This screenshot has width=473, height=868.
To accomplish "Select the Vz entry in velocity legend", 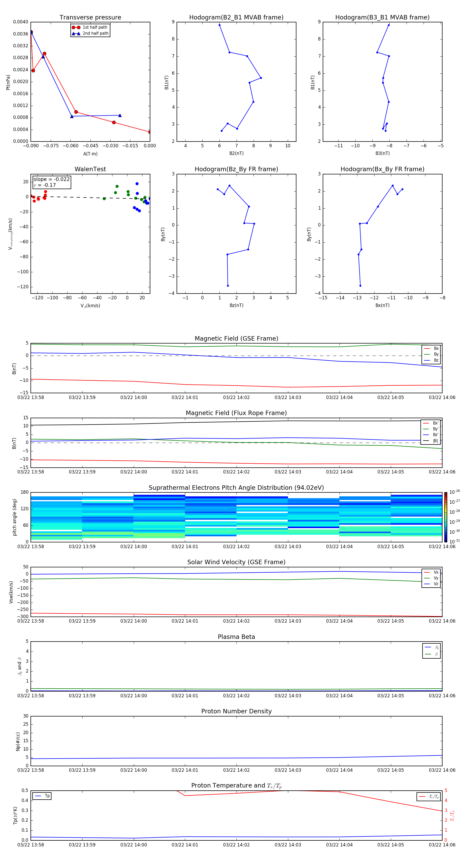I will tap(431, 584).
